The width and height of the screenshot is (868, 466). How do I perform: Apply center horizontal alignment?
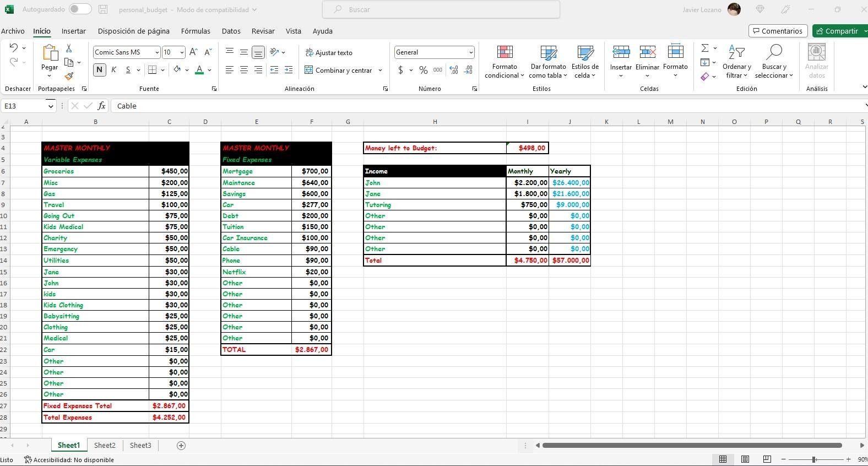coord(243,70)
